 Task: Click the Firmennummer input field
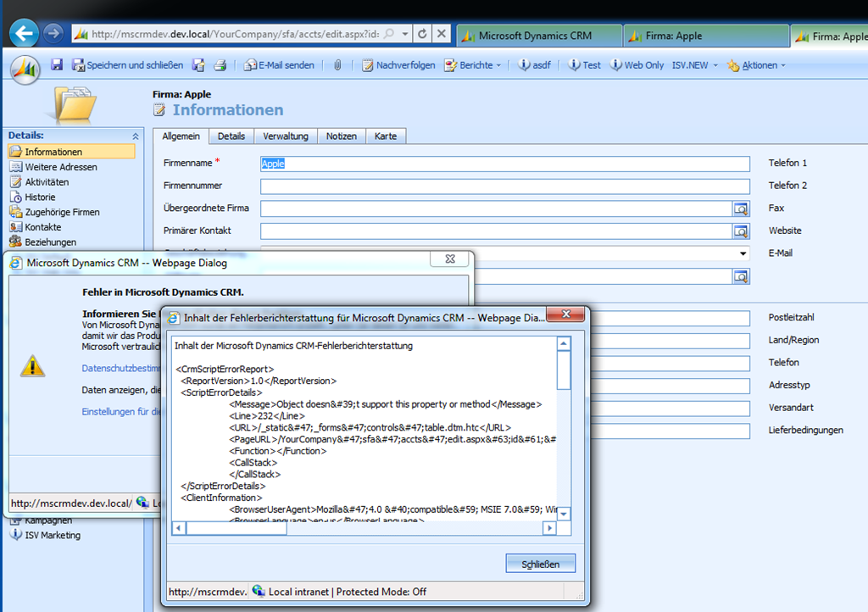pyautogui.click(x=505, y=186)
